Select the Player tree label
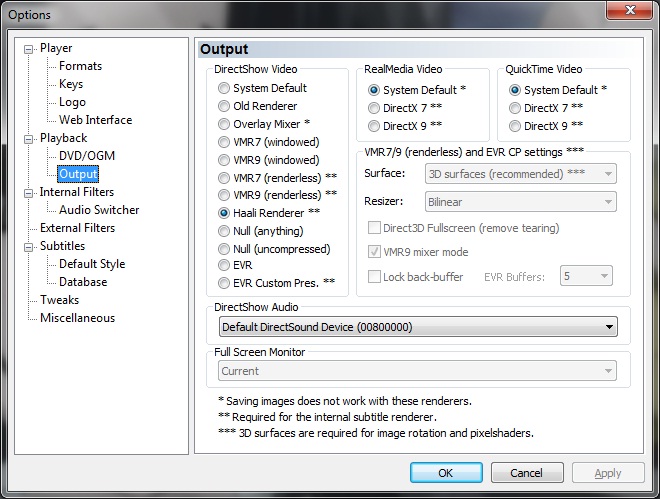The height and width of the screenshot is (500, 660). click(x=56, y=48)
